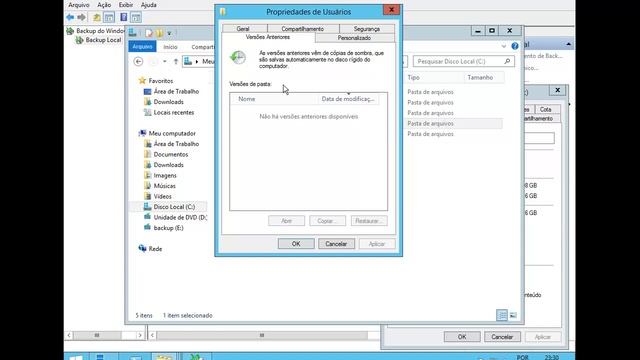
Task: Open the Arquivo menu in the MMC console
Action: pyautogui.click(x=79, y=5)
